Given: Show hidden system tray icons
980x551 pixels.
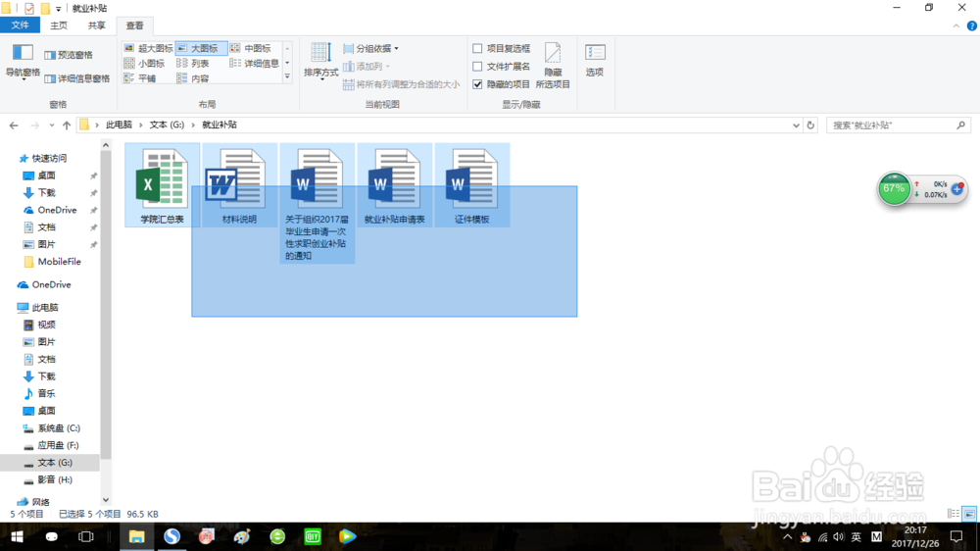Looking at the screenshot, I should tap(788, 536).
